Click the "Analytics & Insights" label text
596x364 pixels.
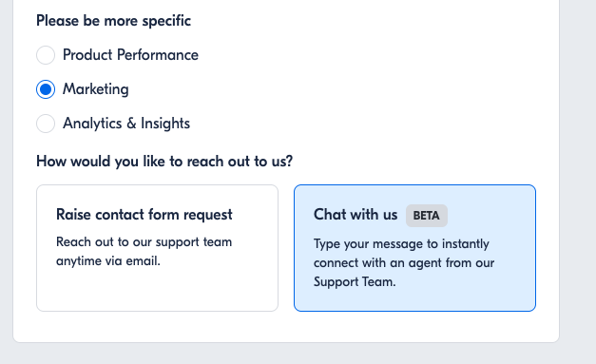click(x=126, y=124)
